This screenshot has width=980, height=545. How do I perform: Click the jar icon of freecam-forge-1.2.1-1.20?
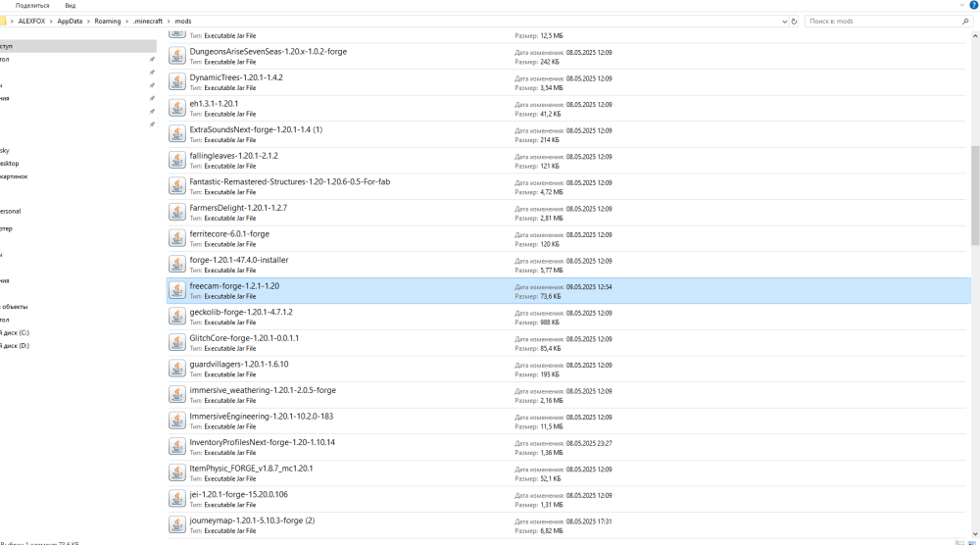176,290
